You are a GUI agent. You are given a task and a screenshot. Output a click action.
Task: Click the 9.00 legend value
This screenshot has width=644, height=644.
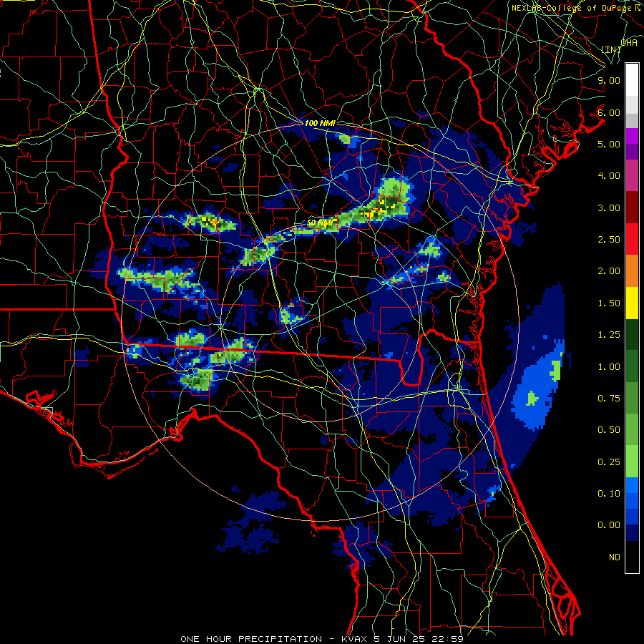pyautogui.click(x=609, y=80)
